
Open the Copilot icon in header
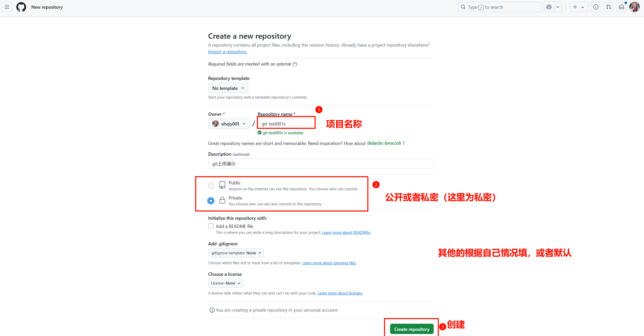click(x=549, y=7)
